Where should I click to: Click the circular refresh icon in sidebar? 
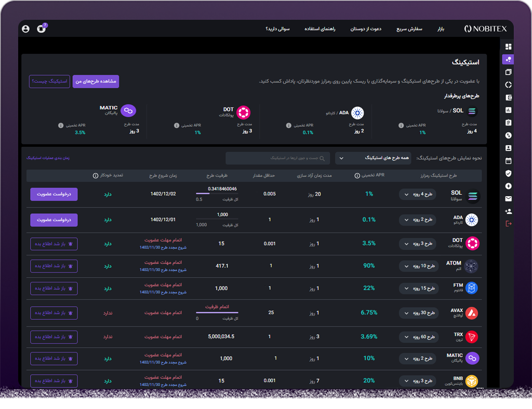[508, 85]
